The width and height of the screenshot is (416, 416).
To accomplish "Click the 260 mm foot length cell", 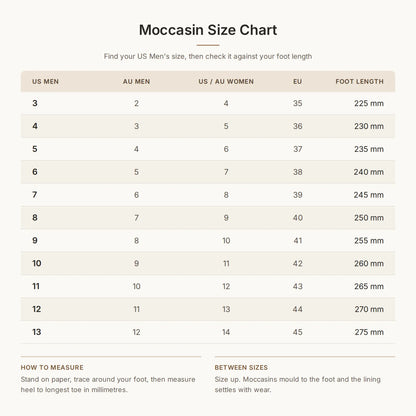I will (x=369, y=263).
